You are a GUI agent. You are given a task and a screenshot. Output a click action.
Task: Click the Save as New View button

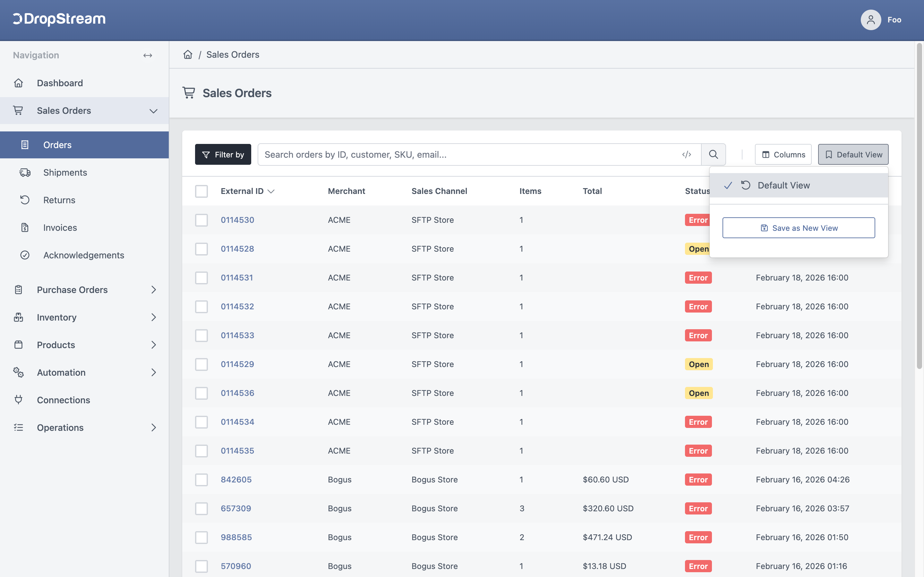[x=799, y=228]
